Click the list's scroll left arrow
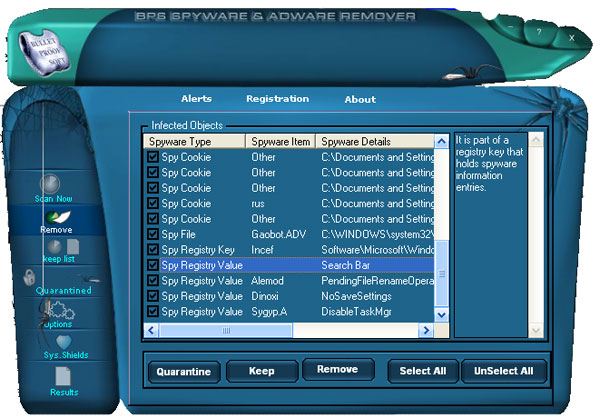600x418 pixels. click(x=151, y=330)
